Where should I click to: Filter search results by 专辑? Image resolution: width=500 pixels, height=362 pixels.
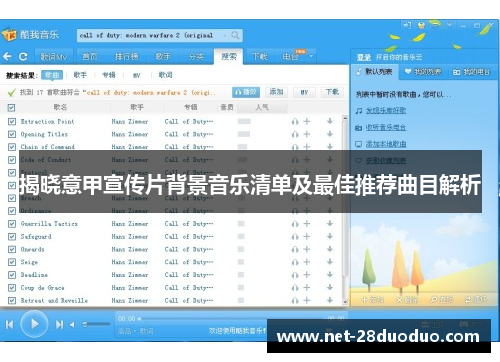[x=109, y=75]
